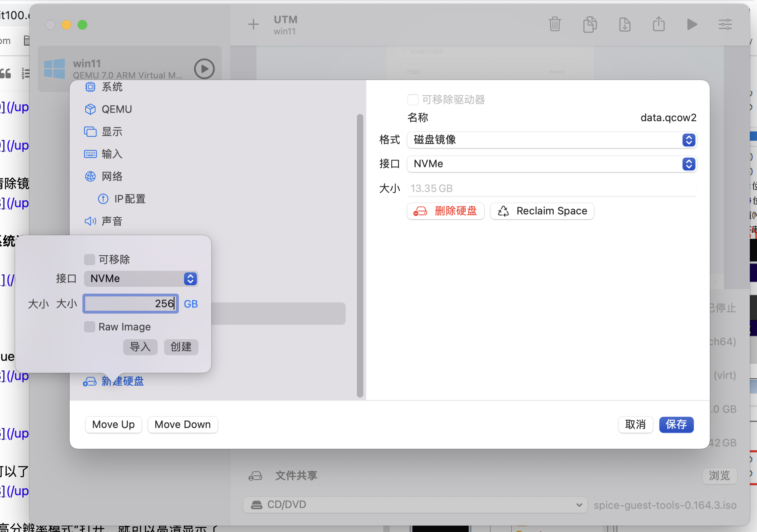Open the 声音 settings section
This screenshot has width=757, height=532.
(x=103, y=221)
